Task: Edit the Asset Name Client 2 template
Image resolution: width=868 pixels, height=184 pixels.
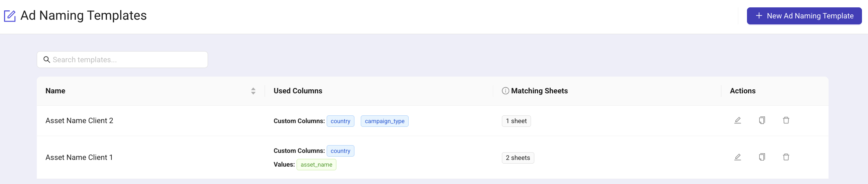Action: pos(737,120)
